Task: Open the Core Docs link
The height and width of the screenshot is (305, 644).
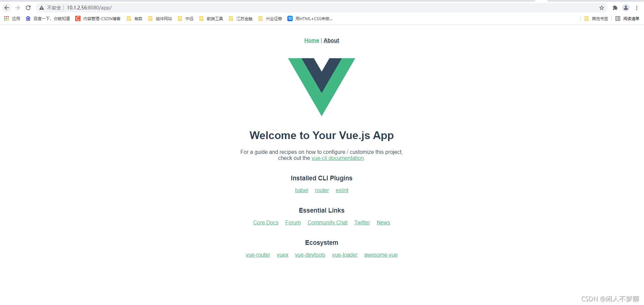Action: [266, 223]
